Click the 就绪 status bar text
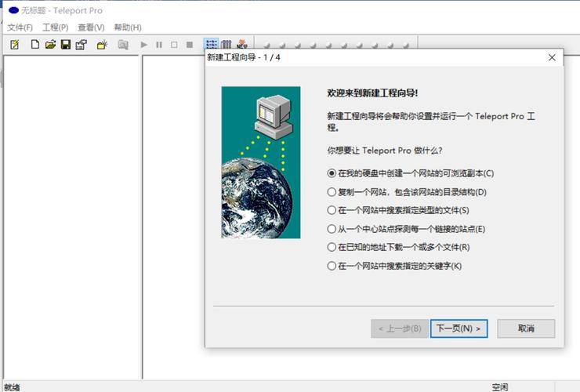This screenshot has height=392, width=580. (x=12, y=387)
